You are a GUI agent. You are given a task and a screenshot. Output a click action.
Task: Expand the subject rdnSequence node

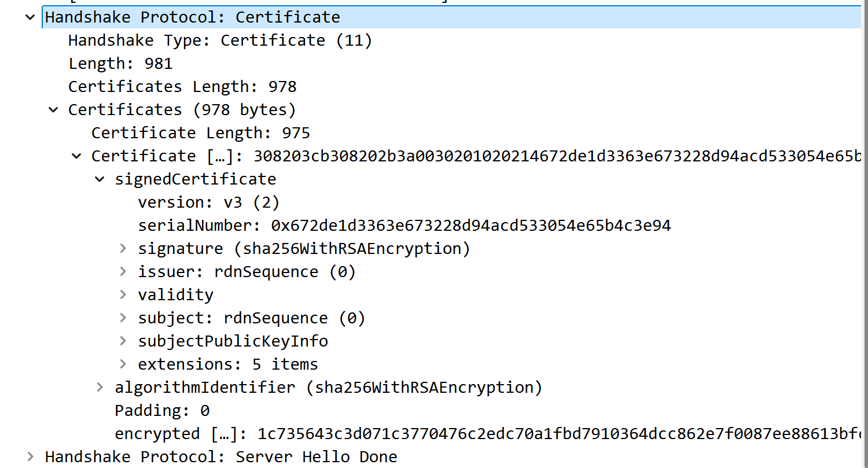pyautogui.click(x=123, y=318)
